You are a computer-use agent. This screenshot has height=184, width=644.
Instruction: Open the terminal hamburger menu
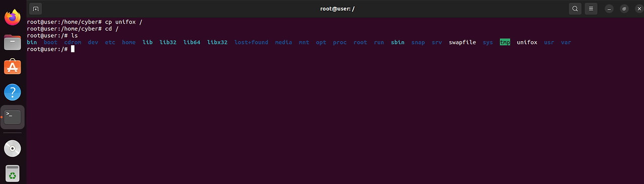pos(591,9)
